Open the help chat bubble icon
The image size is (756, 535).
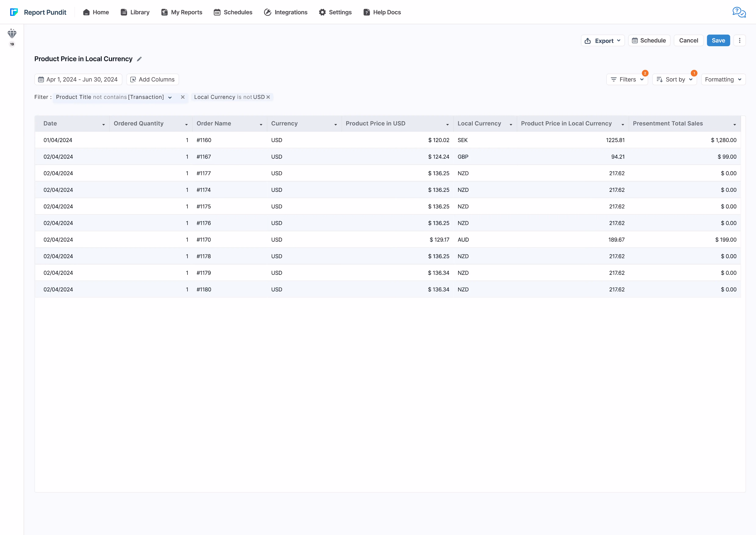click(x=739, y=12)
